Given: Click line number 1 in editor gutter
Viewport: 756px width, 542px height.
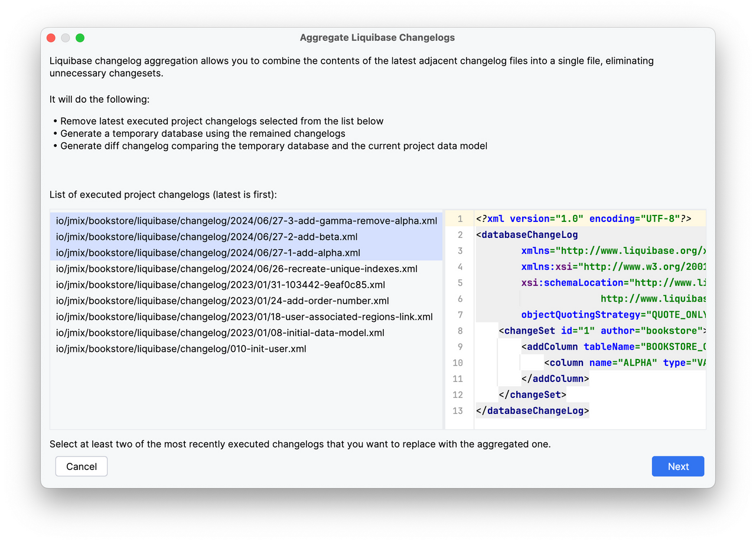Looking at the screenshot, I should click(460, 218).
